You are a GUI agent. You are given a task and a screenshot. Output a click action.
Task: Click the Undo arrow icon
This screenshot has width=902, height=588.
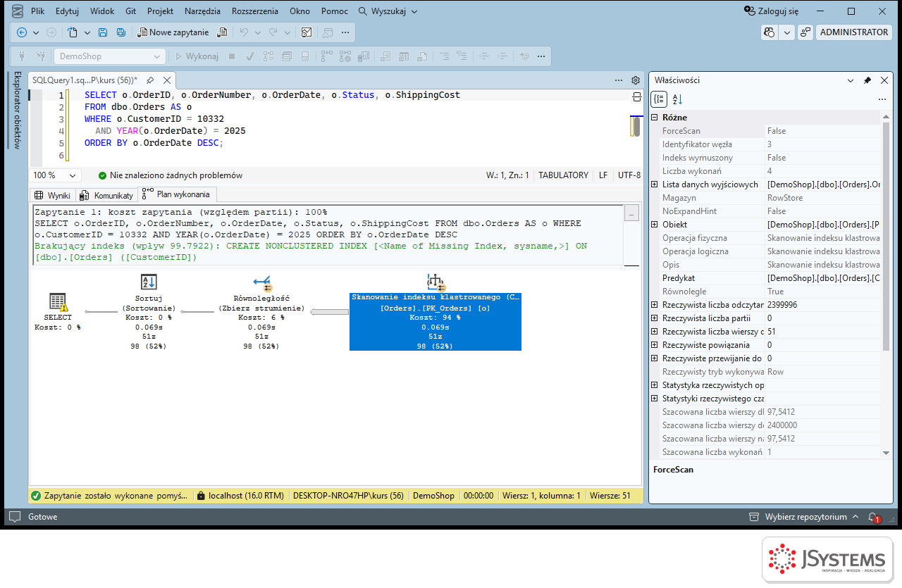coord(244,32)
